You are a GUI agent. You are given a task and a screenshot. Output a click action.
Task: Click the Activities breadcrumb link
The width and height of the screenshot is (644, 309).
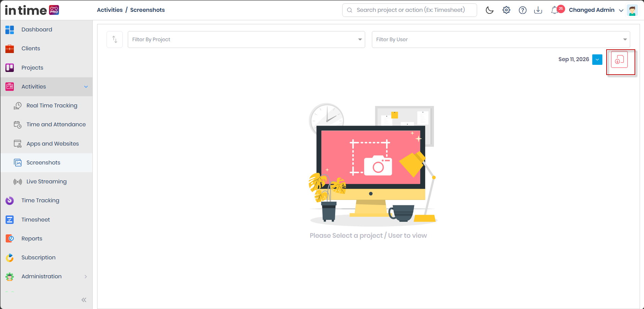coord(110,10)
